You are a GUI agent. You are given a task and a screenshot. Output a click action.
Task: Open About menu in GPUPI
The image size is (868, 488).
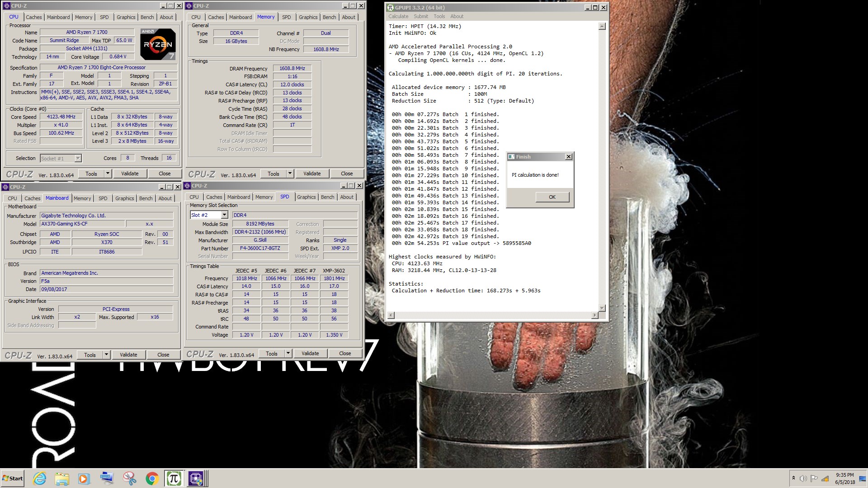[x=457, y=16]
